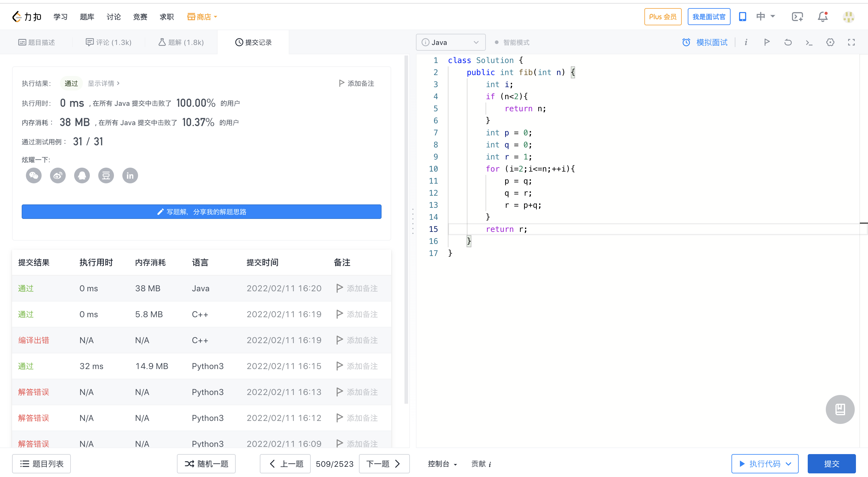Screen dimensions: 868x477
Task: Click the Java language info circle icon
Action: point(426,42)
